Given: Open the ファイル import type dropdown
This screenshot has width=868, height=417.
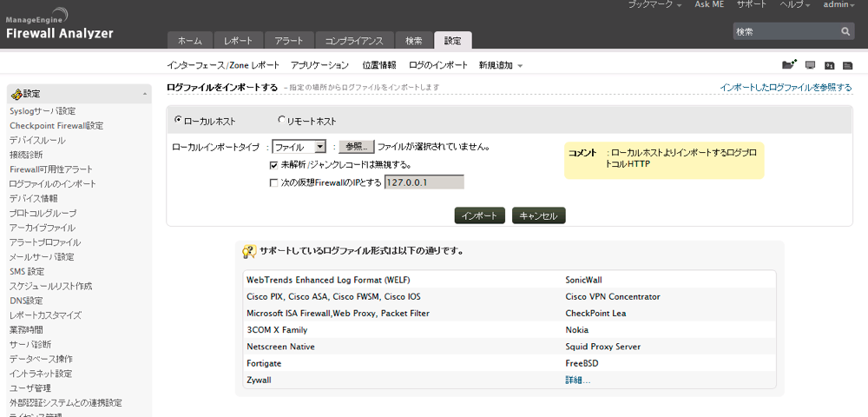Looking at the screenshot, I should tap(299, 148).
